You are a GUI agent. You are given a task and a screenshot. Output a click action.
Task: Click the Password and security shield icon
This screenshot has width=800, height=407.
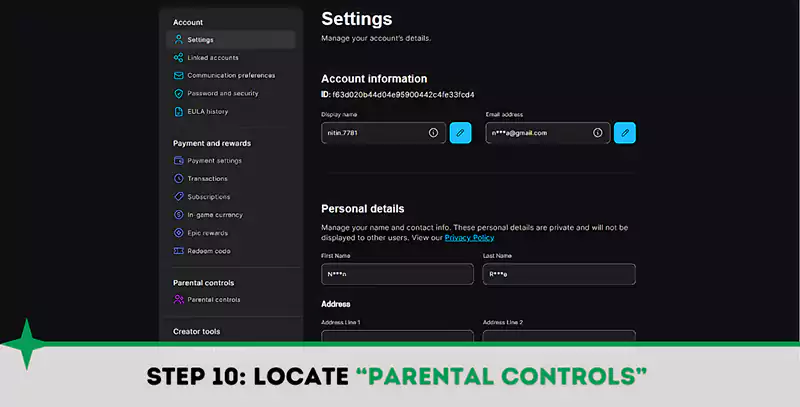(179, 93)
